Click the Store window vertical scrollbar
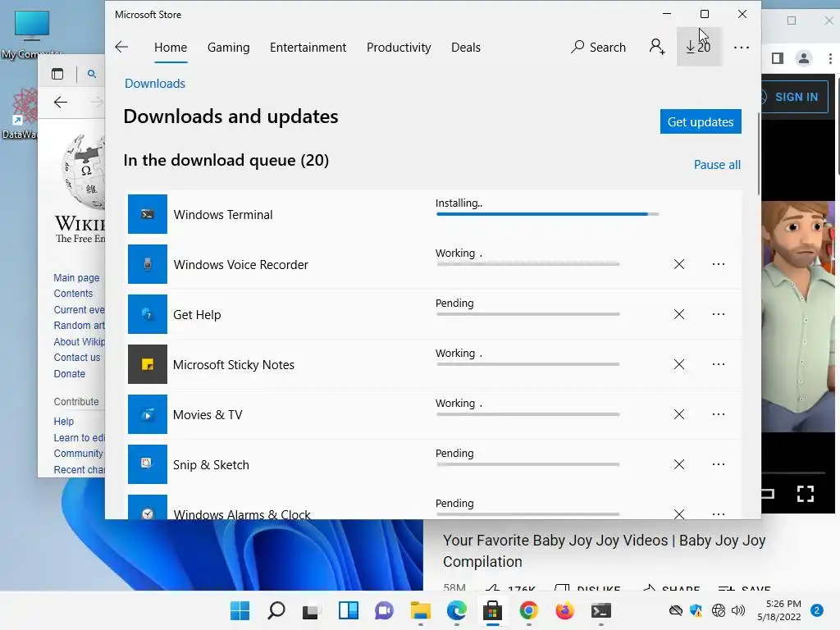 (759, 154)
